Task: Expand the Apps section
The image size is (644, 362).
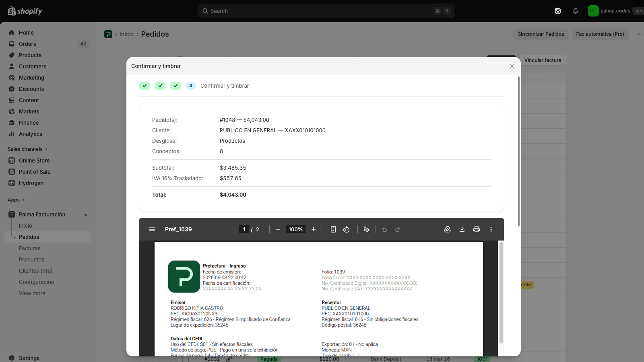Action: pos(16,200)
